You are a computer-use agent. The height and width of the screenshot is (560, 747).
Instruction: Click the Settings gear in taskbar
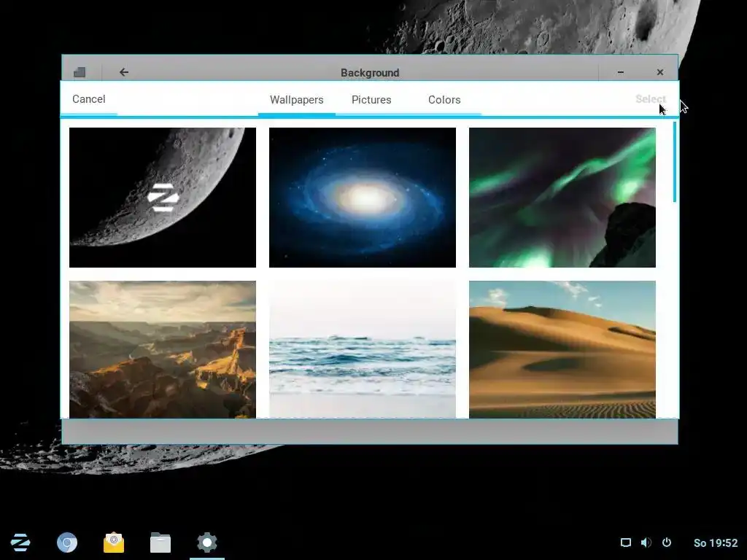click(207, 542)
